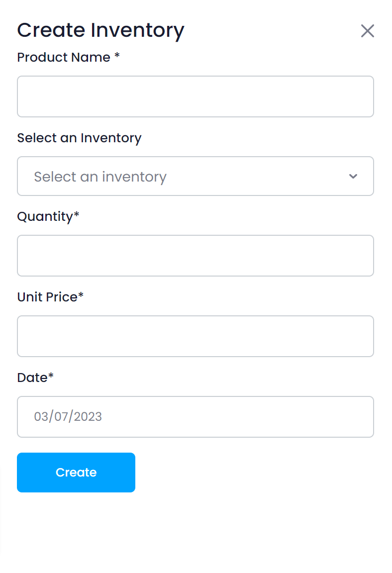
Task: Click the 03/07/2023 date value
Action: [x=68, y=417]
